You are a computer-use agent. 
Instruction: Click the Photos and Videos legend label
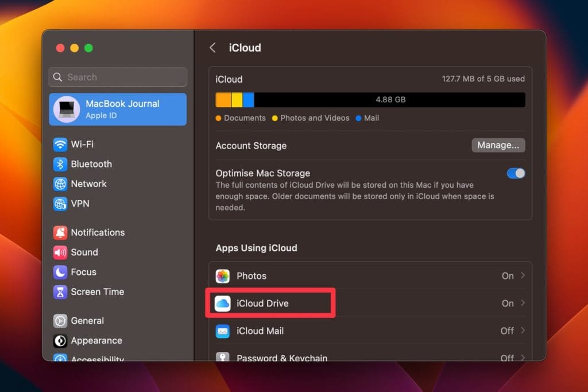click(315, 118)
